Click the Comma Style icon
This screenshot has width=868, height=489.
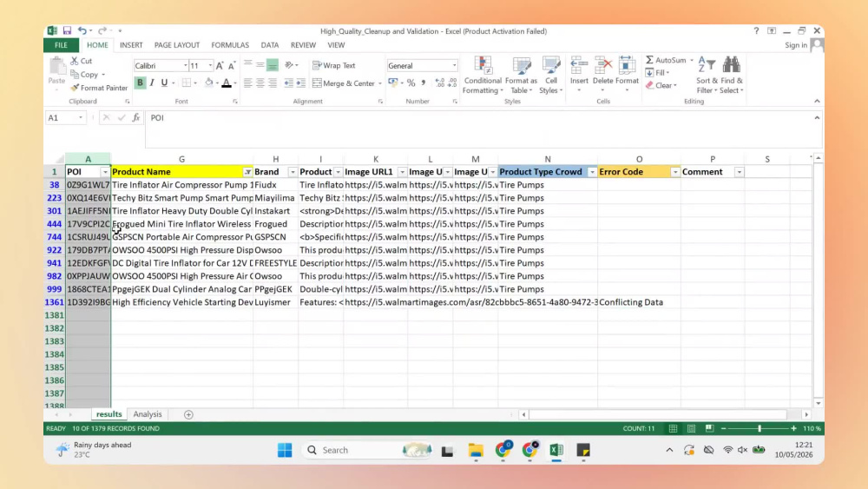[x=423, y=83]
